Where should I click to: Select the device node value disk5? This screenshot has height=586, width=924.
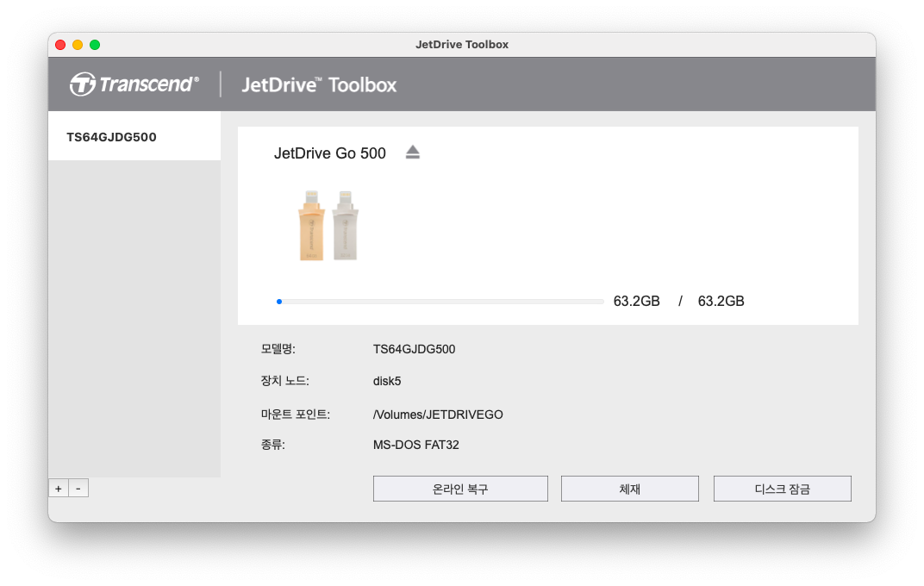click(x=386, y=381)
